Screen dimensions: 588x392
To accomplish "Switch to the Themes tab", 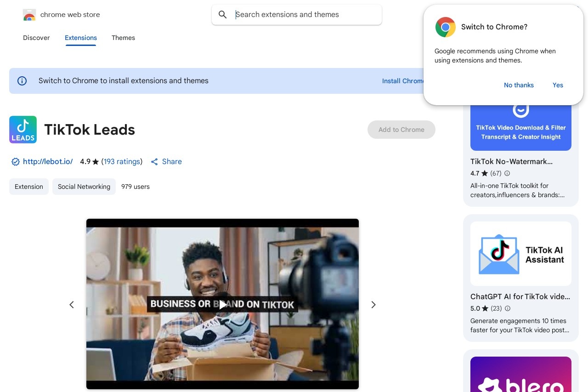I will click(123, 38).
